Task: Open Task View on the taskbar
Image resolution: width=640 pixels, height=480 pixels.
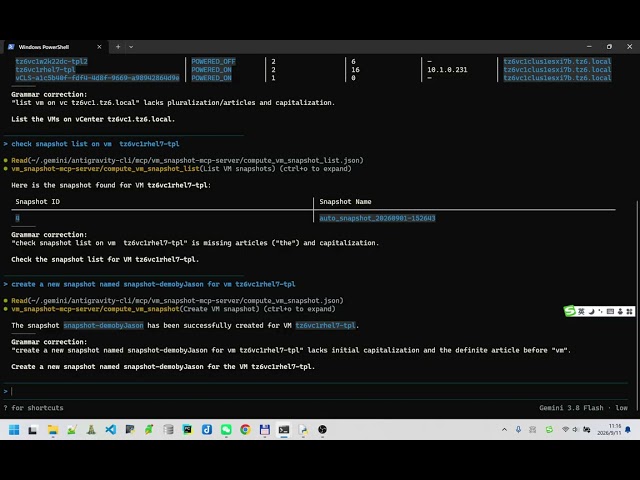Action: pyautogui.click(x=33, y=429)
